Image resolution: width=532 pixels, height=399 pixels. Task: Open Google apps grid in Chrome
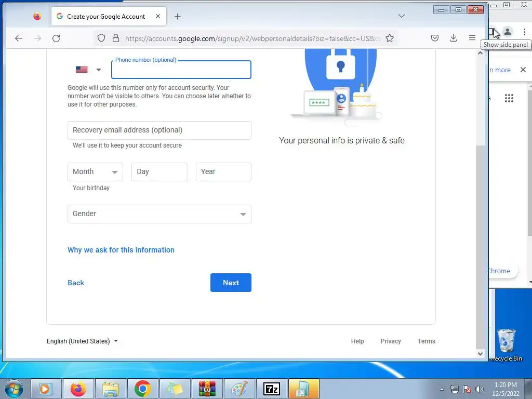(509, 98)
